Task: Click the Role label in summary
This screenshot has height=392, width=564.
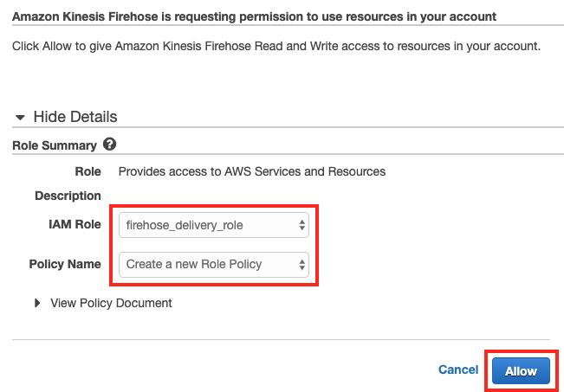Action: [x=88, y=171]
